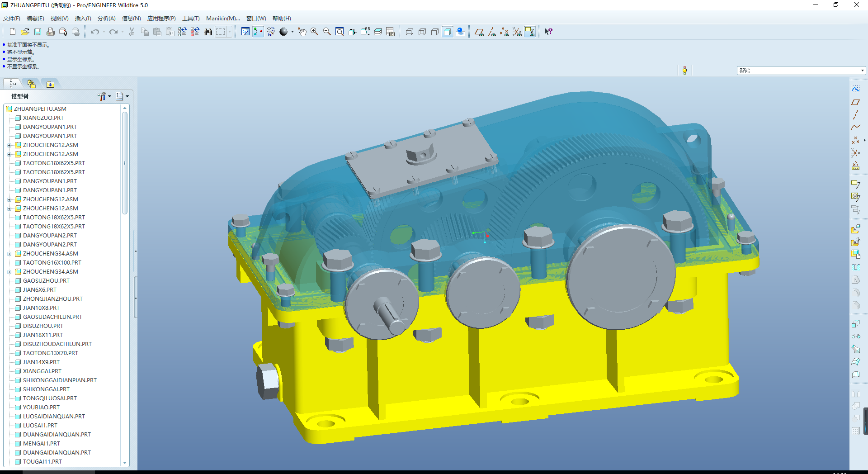868x474 pixels.
Task: Click the model tree scrollbar down arrow
Action: coord(125,463)
